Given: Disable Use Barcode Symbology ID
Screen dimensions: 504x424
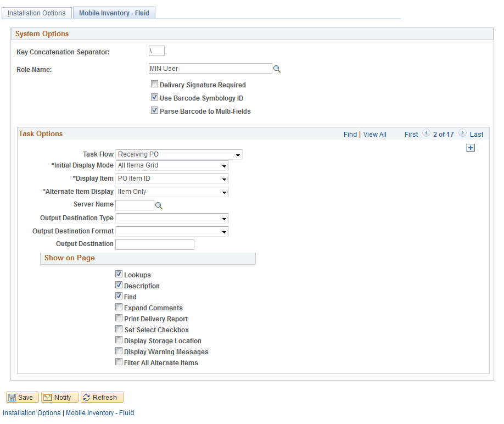Looking at the screenshot, I should click(x=154, y=97).
